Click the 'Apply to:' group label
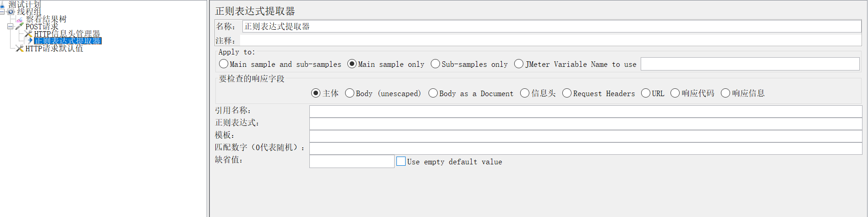868x217 pixels. tap(236, 52)
